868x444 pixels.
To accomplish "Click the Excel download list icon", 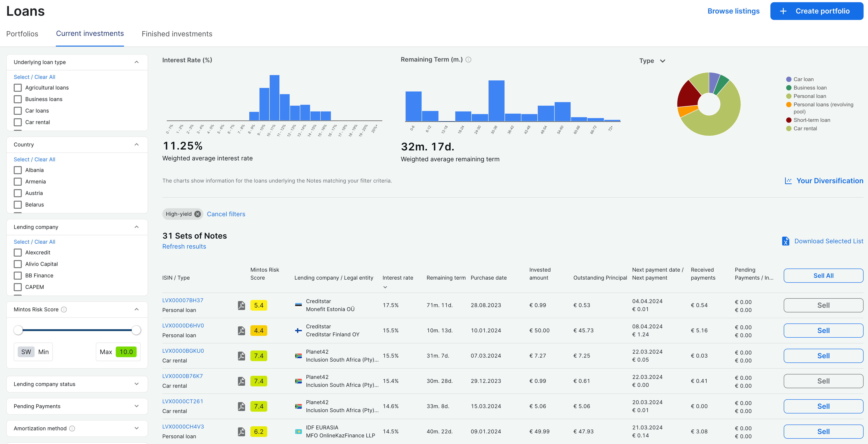I will [x=785, y=241].
